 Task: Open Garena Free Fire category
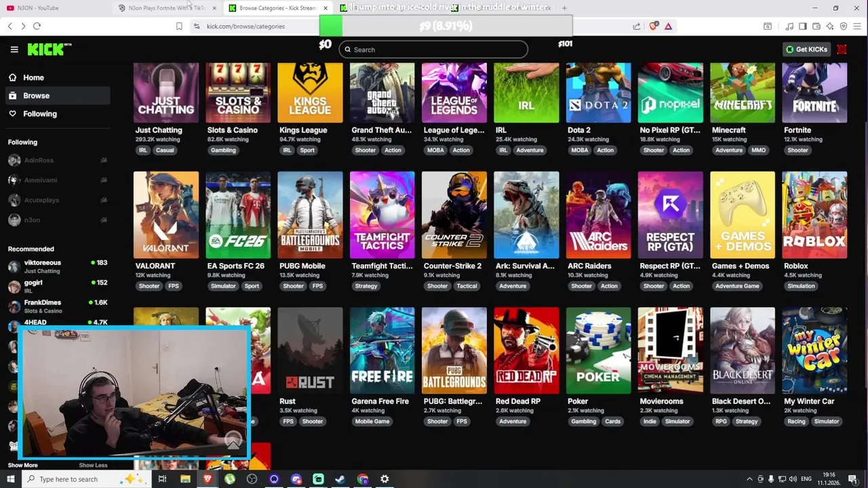coord(382,350)
